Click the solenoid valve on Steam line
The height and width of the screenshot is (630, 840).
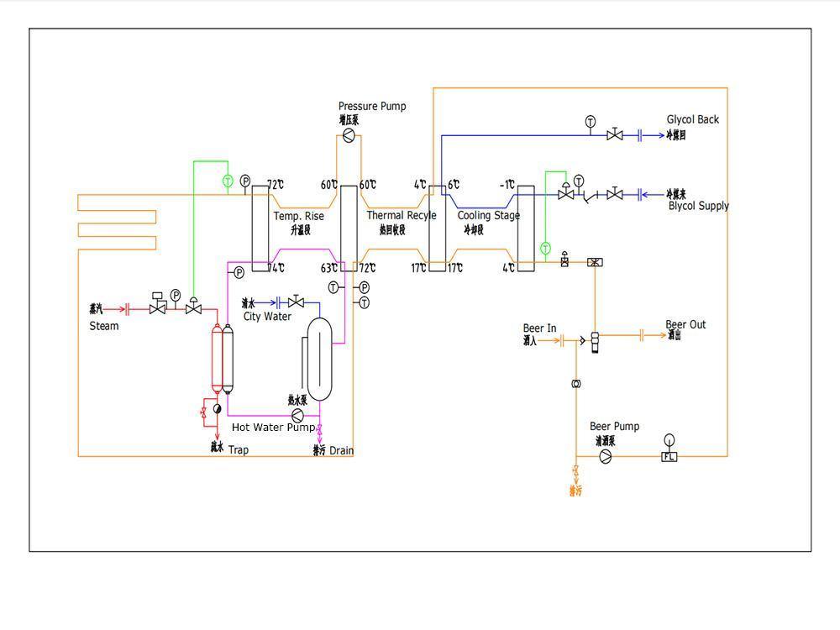[x=157, y=307]
